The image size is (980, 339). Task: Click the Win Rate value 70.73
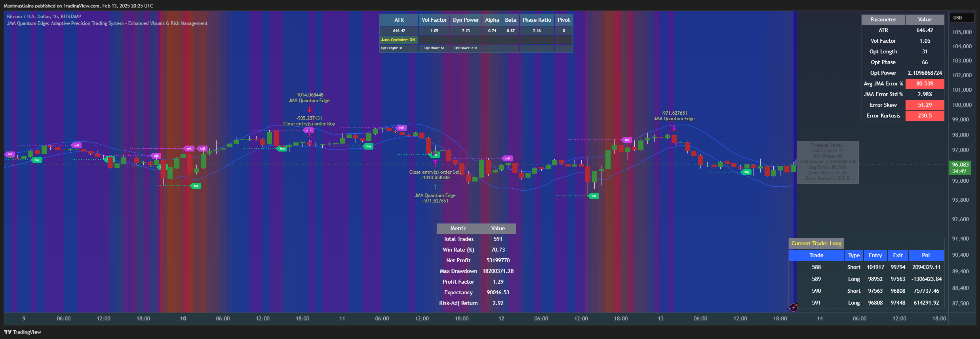coord(498,250)
